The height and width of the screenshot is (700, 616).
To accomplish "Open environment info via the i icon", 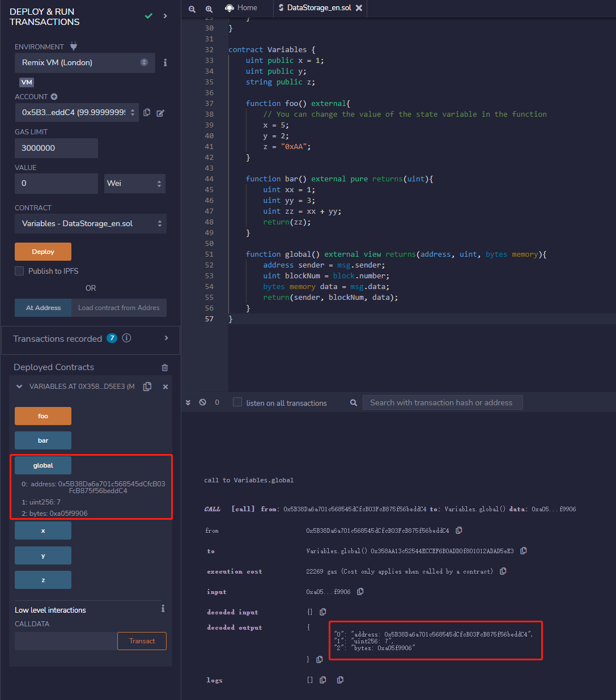I will [x=165, y=63].
